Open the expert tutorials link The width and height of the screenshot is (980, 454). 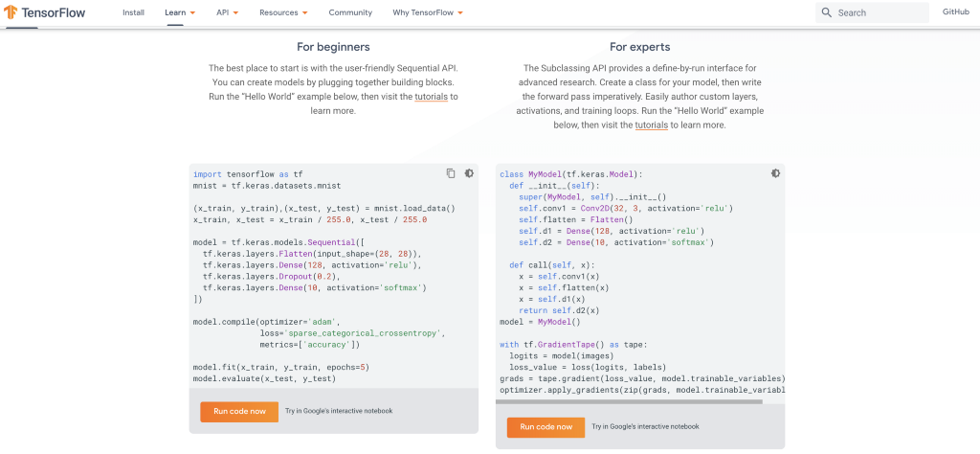pos(652,125)
